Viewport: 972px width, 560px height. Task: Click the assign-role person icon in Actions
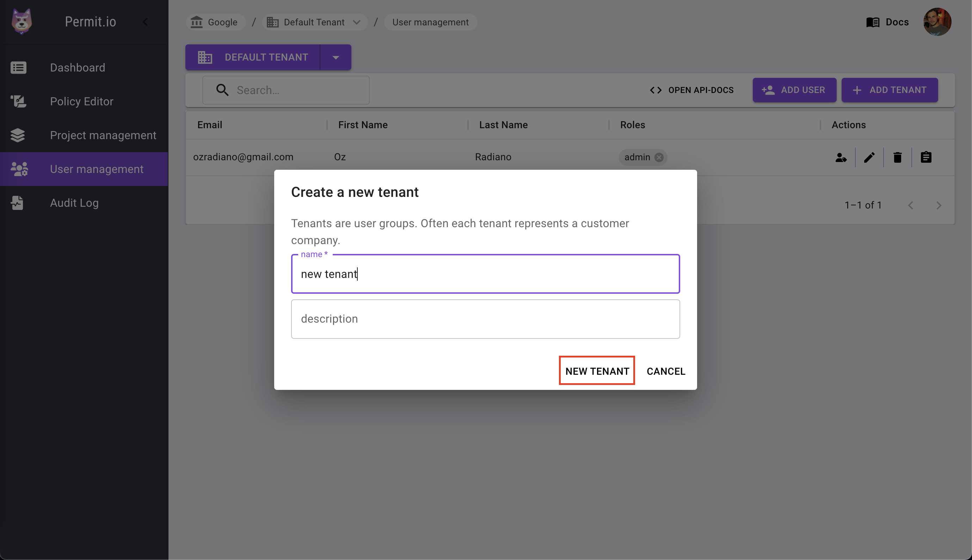[x=841, y=157]
